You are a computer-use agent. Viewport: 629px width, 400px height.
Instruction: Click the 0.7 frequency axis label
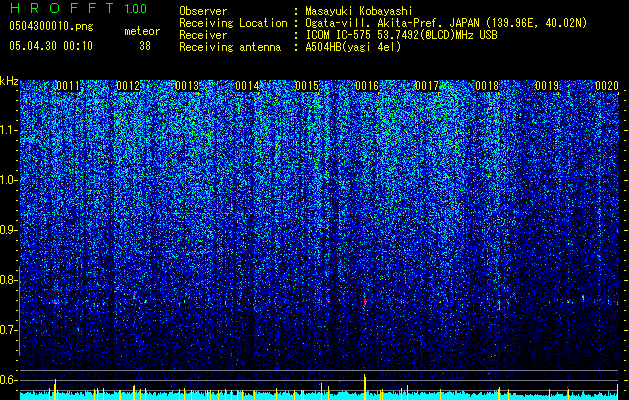(x=9, y=330)
